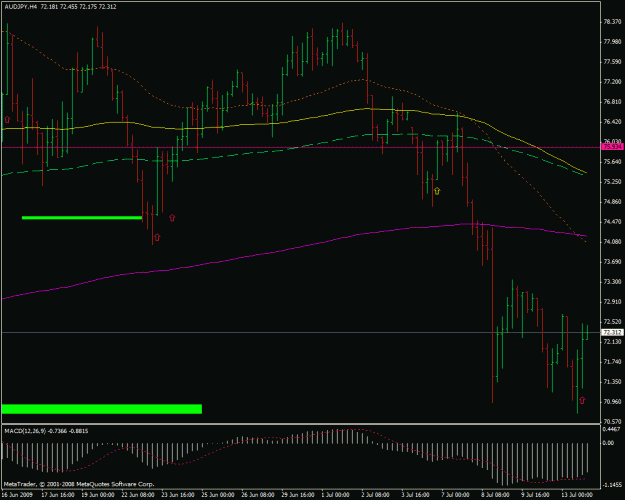
Task: Click the red arrow right of the green line
Action: click(x=172, y=218)
